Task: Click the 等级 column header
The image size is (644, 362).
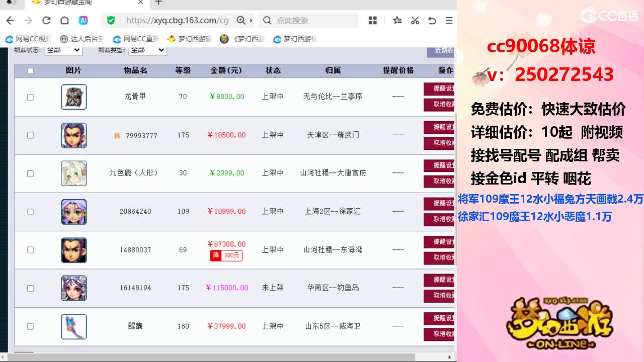Action: 183,70
